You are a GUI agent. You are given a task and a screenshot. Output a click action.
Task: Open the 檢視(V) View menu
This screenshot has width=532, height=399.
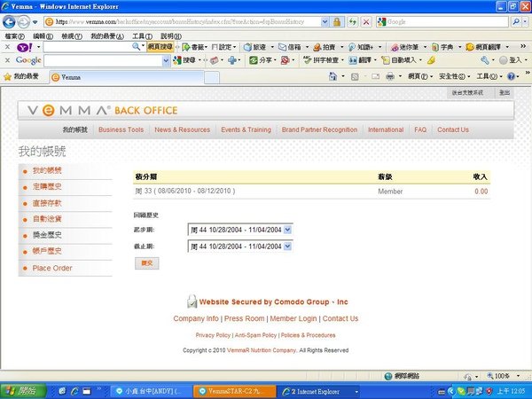tap(72, 36)
